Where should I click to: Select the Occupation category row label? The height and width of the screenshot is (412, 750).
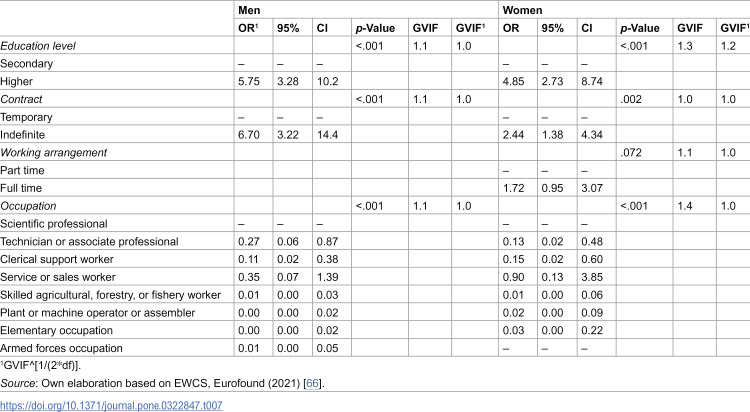point(28,206)
